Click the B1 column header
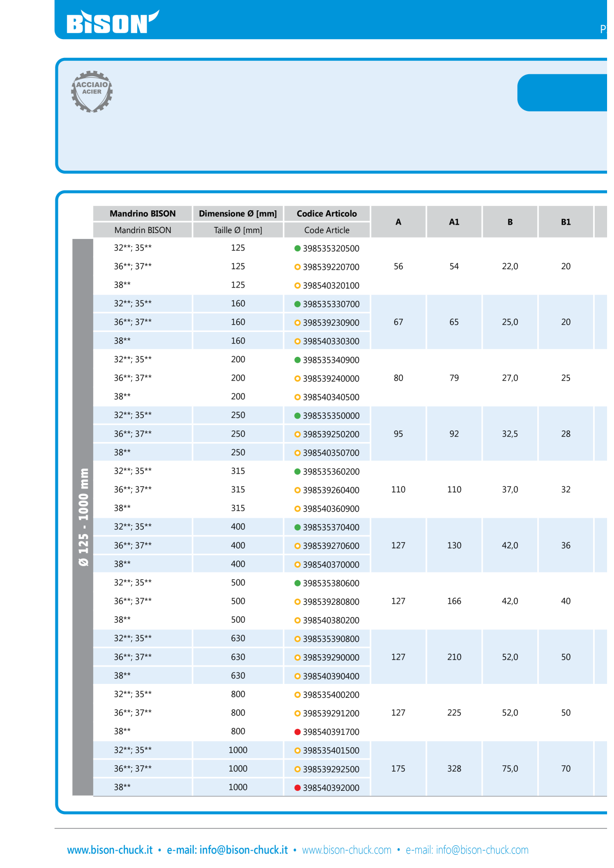The image size is (614, 868). [566, 222]
